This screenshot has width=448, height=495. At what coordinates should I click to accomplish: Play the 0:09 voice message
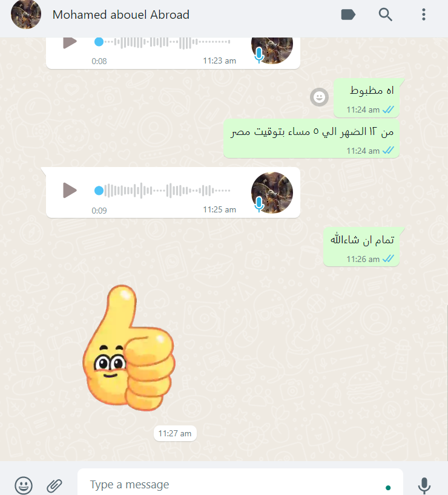coord(70,191)
